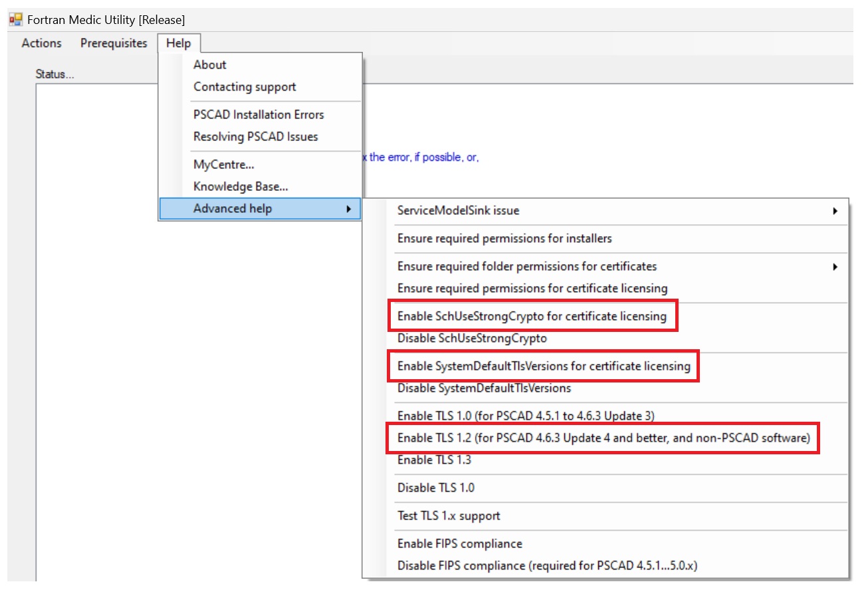Expand the Advanced help submenu arrow
This screenshot has width=868, height=592.
349,210
